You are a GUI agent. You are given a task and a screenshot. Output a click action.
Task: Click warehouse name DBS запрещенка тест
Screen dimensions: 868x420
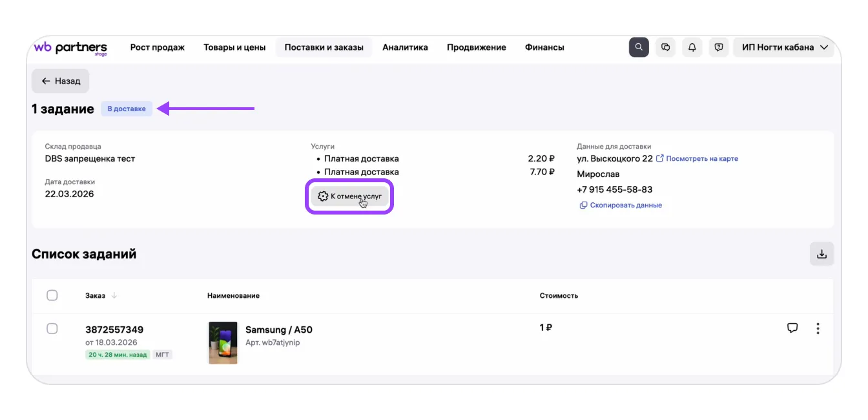point(90,158)
